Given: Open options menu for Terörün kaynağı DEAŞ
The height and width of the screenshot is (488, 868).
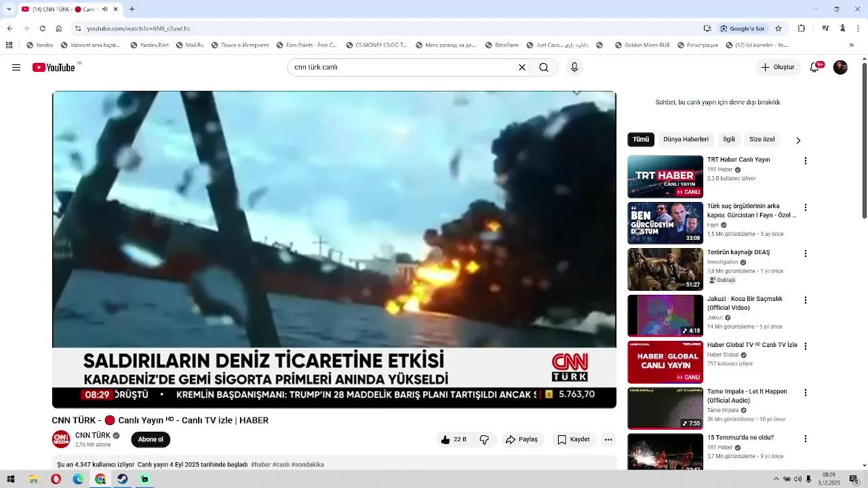Looking at the screenshot, I should coord(806,253).
